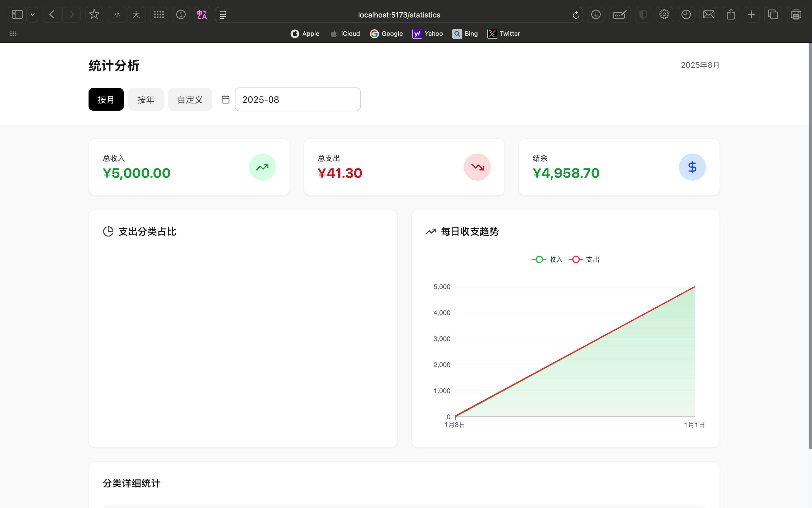
Task: Open the Bing bookmark
Action: [x=465, y=34]
